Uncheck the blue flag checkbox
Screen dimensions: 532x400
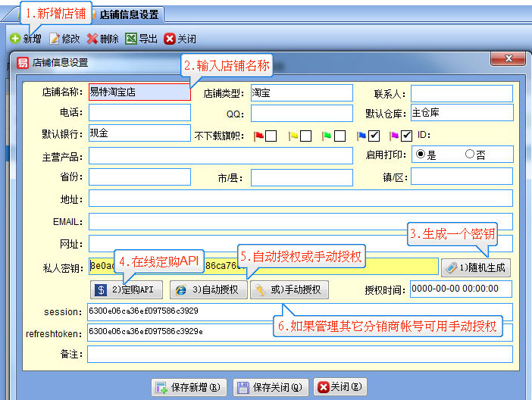click(374, 136)
